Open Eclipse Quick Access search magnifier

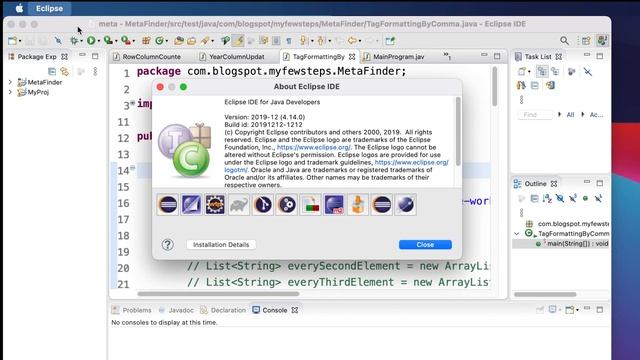(564, 40)
